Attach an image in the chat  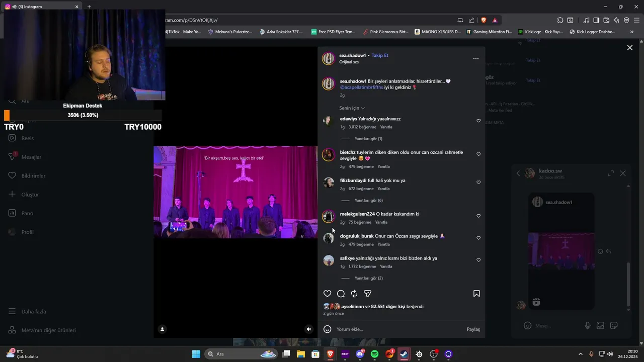[x=600, y=326]
